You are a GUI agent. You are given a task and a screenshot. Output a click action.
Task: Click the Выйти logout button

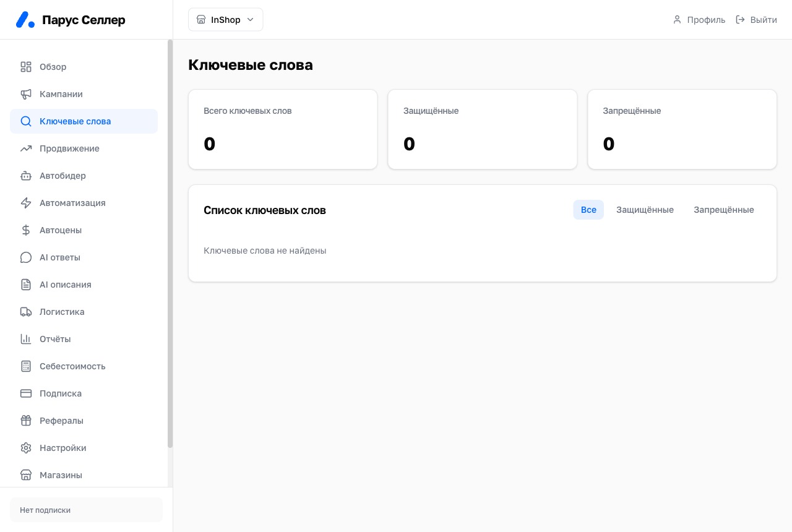pyautogui.click(x=756, y=20)
